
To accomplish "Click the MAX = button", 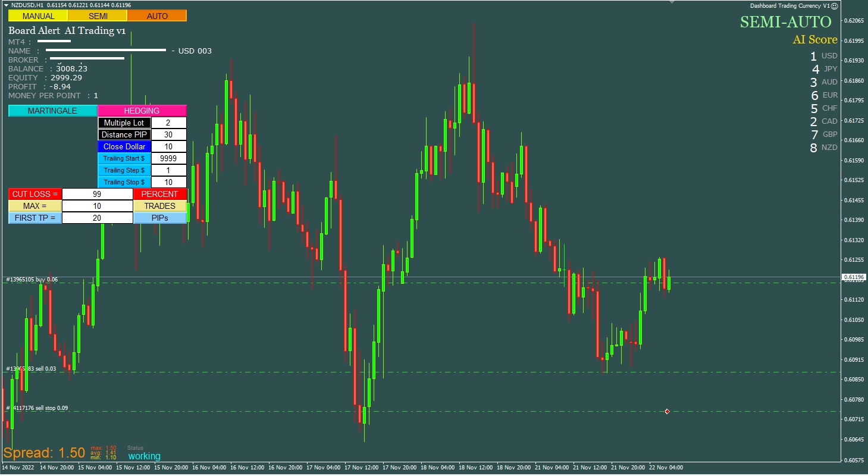I will pos(35,206).
